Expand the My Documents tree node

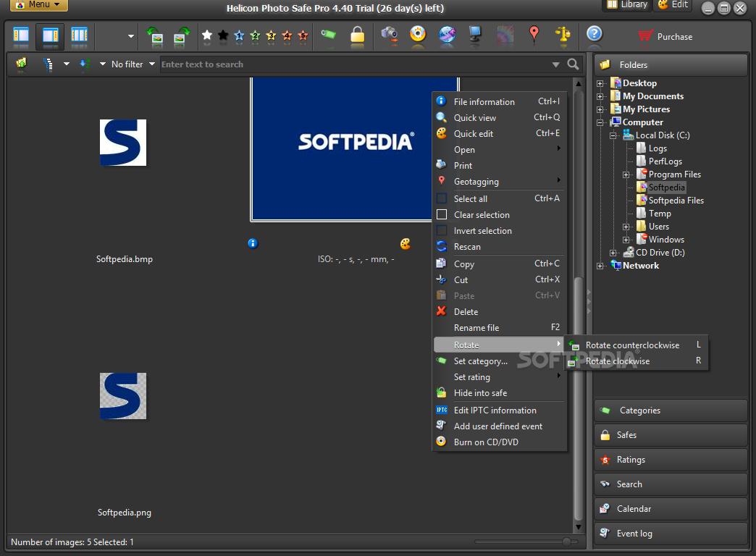[x=600, y=96]
